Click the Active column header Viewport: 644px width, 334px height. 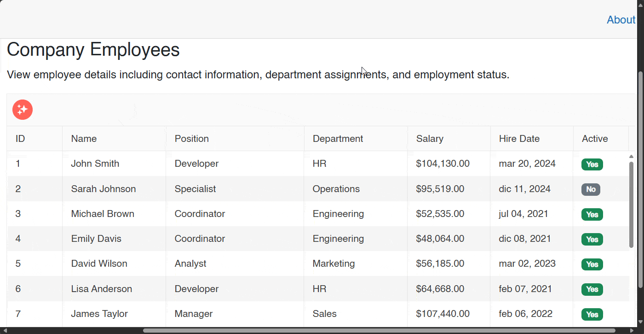[x=594, y=139]
